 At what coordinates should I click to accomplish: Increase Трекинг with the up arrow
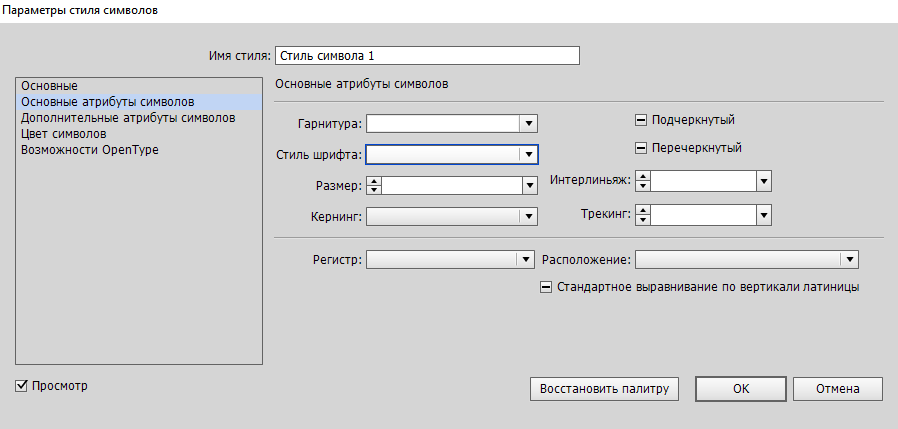point(644,210)
